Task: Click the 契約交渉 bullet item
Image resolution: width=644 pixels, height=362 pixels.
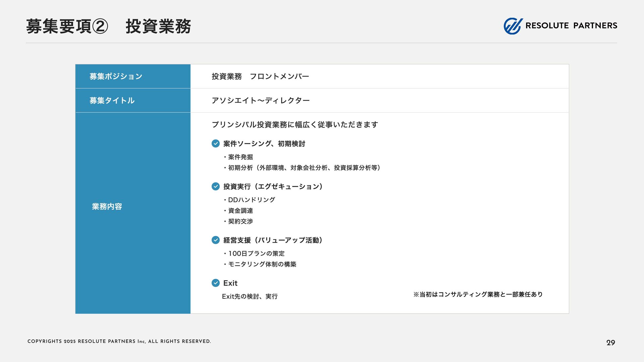Action: click(240, 221)
